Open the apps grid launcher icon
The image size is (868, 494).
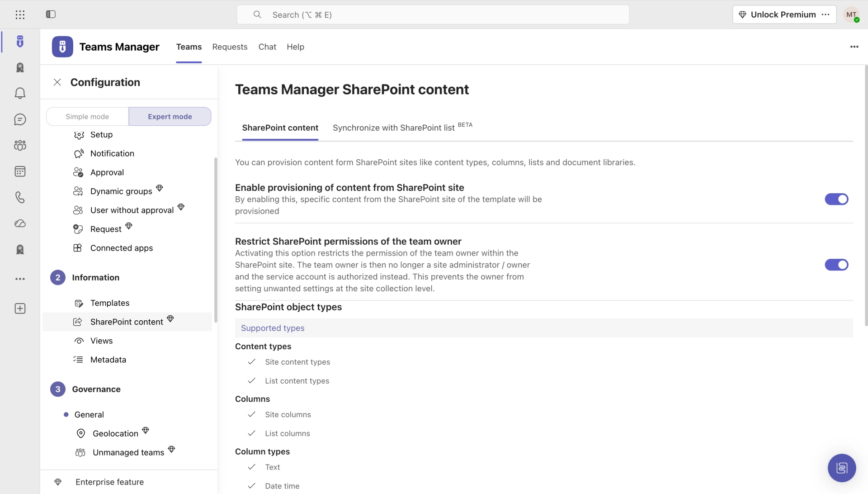(20, 14)
